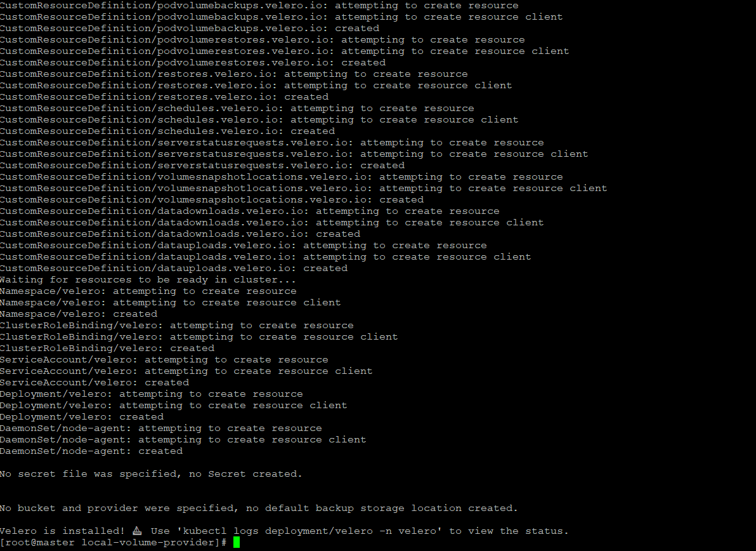Image resolution: width=756 pixels, height=551 pixels.
Task: Click 'kubectl logs deployment/velero -n velero' command text
Action: pyautogui.click(x=309, y=531)
